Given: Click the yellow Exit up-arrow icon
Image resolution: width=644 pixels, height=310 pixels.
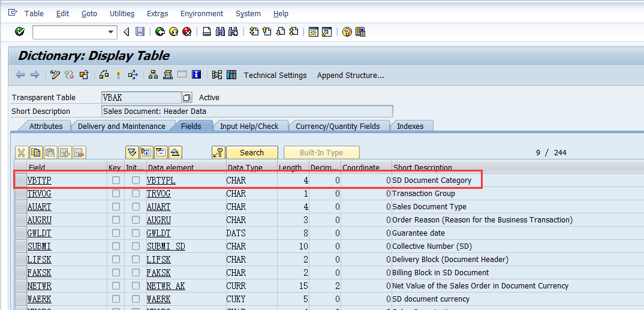Looking at the screenshot, I should (x=174, y=32).
